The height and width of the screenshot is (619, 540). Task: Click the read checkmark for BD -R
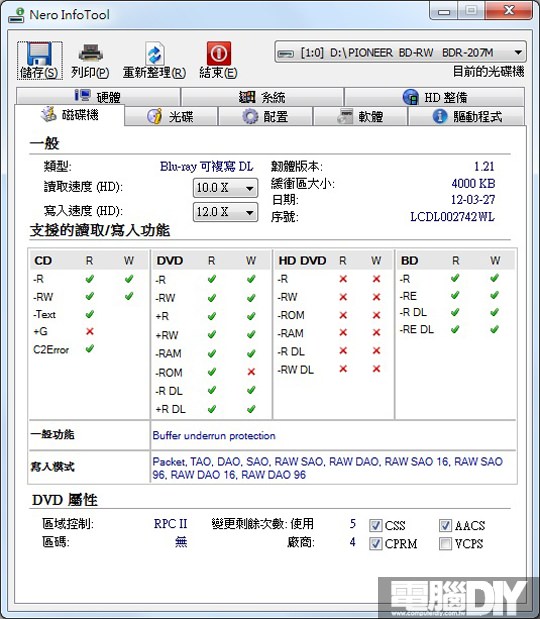[455, 278]
